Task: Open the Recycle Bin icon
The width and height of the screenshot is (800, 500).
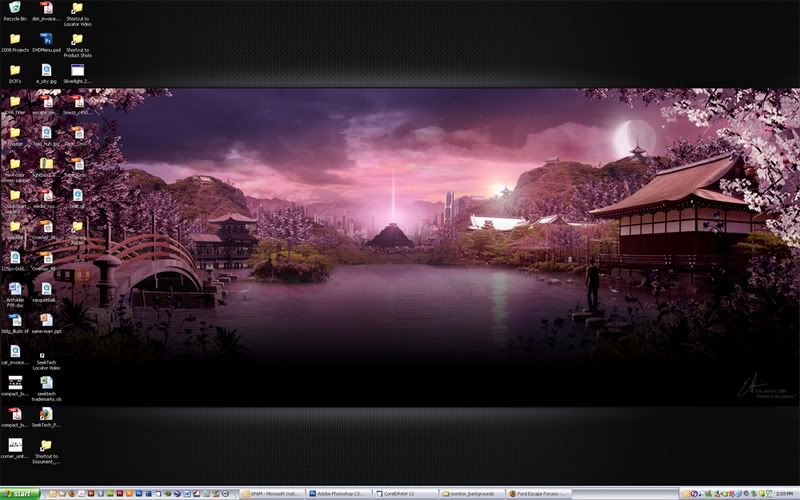Action: pos(14,9)
